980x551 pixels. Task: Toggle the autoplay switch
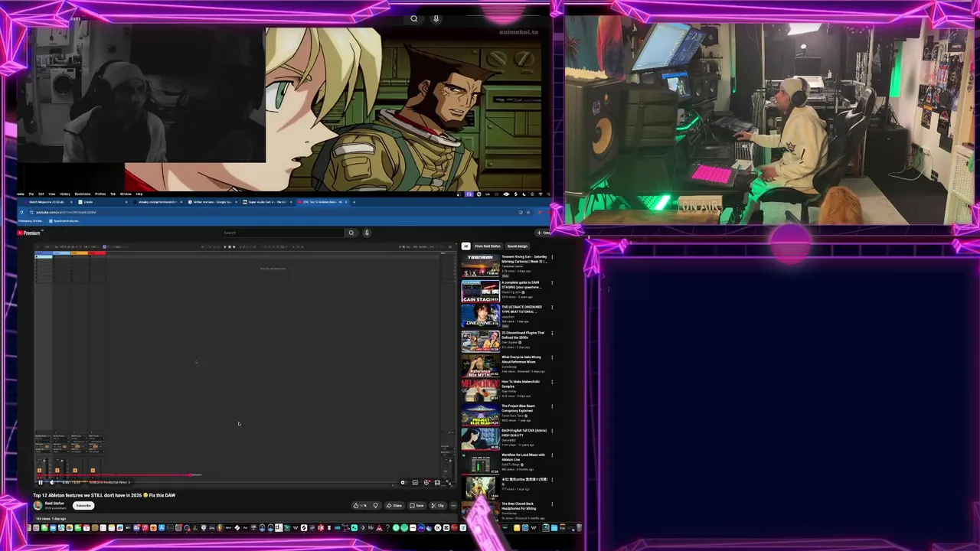coord(403,482)
